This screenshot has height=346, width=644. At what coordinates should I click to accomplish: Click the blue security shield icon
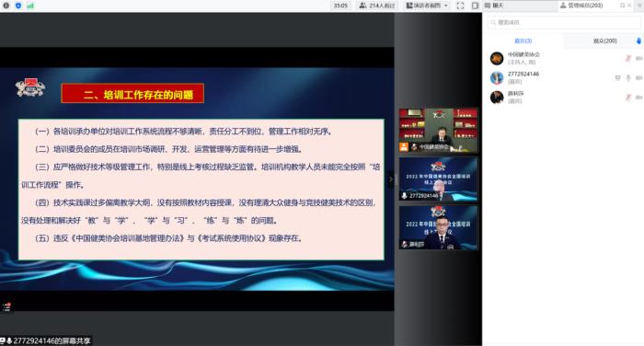[x=18, y=6]
